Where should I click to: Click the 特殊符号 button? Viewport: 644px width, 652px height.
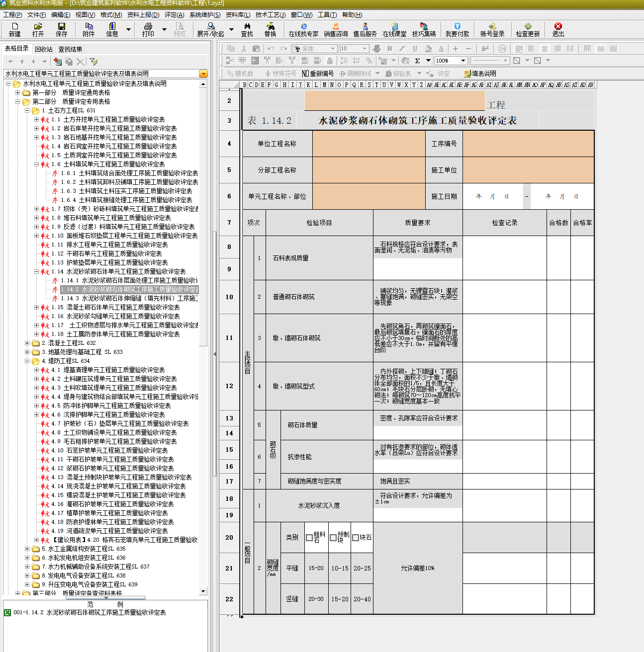[x=281, y=74]
